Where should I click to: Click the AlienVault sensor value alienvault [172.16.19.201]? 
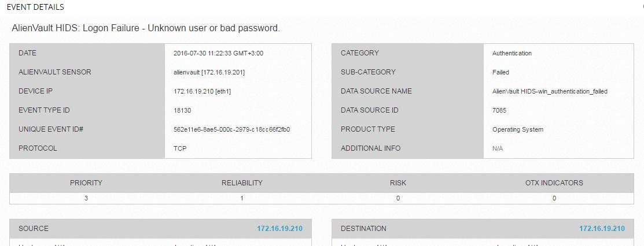point(209,72)
